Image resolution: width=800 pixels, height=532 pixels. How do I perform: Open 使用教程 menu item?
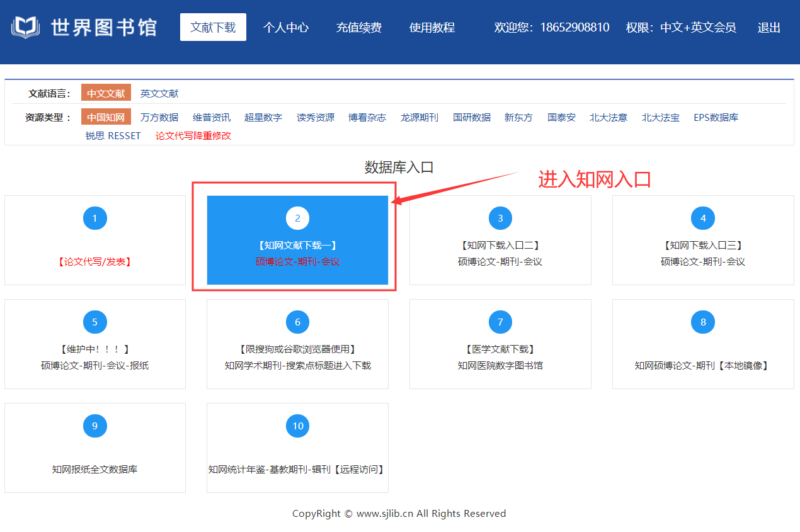pos(432,28)
